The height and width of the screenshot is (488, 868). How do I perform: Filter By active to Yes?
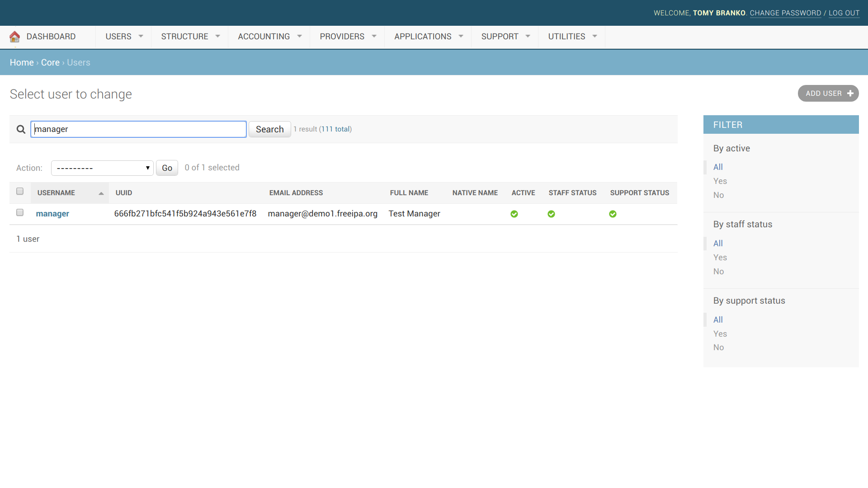point(720,181)
